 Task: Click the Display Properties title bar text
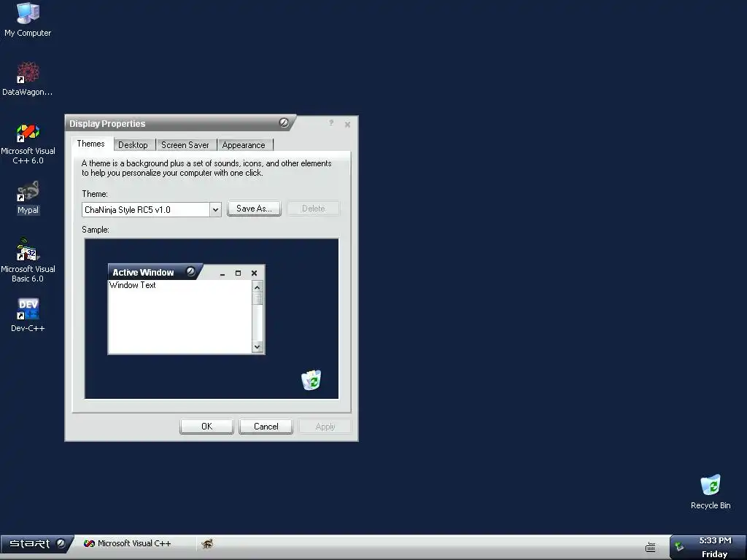(x=107, y=124)
